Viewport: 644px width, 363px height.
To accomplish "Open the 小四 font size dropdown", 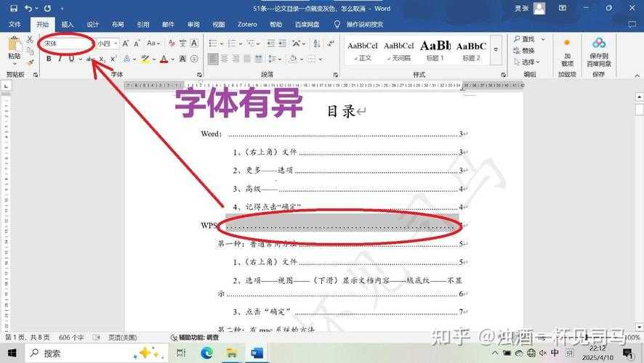I will [116, 43].
